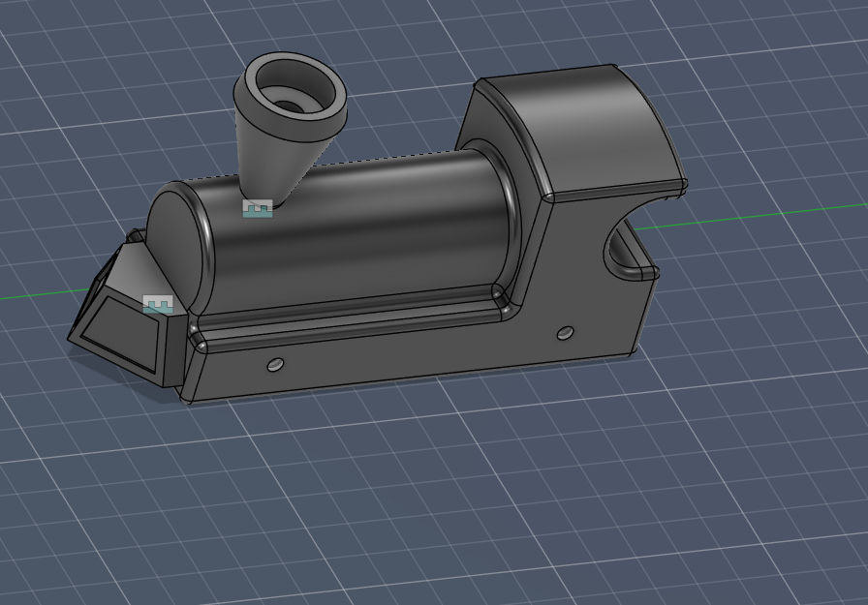The image size is (868, 605).
Task: Select the rigid joint icon on the cowcatcher
Action: [x=158, y=304]
